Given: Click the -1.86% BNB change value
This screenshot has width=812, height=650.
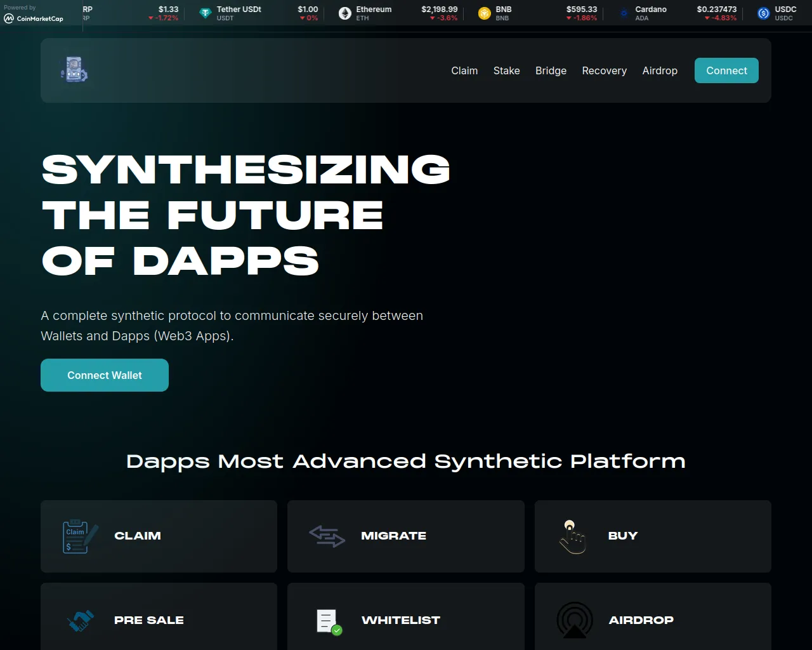Looking at the screenshot, I should [x=585, y=18].
